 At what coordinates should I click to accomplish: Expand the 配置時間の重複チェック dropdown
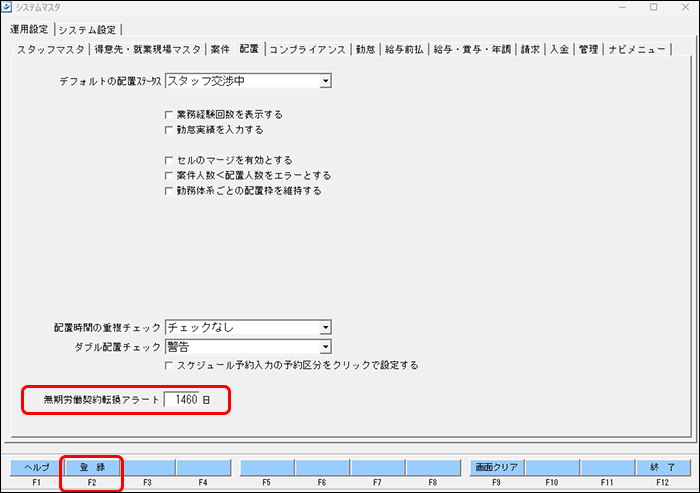[325, 327]
